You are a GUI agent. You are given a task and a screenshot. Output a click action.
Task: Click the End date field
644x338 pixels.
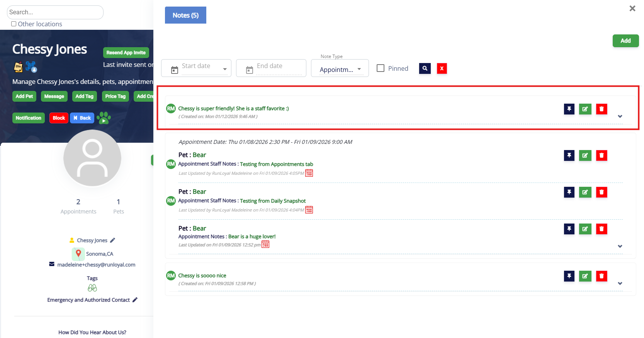(x=271, y=68)
